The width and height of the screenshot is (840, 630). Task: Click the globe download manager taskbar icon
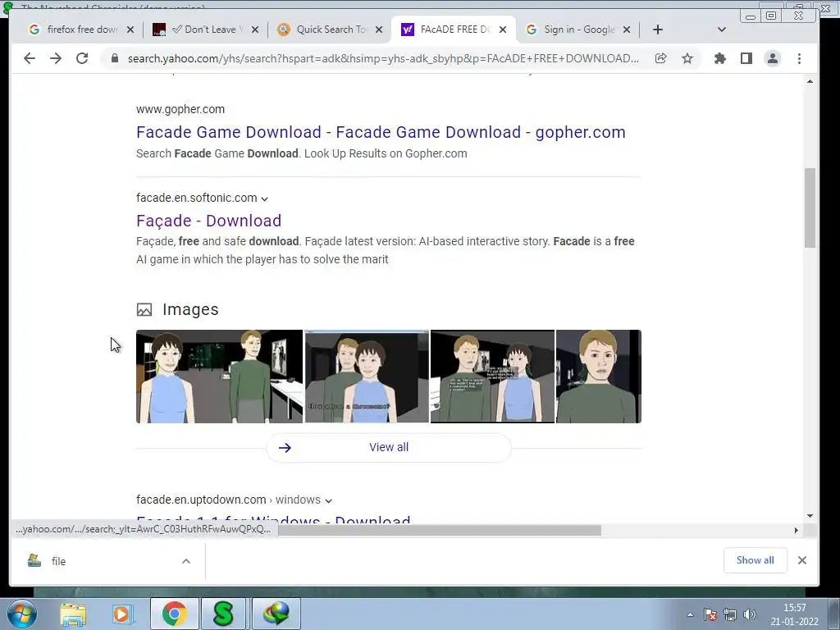pyautogui.click(x=276, y=614)
